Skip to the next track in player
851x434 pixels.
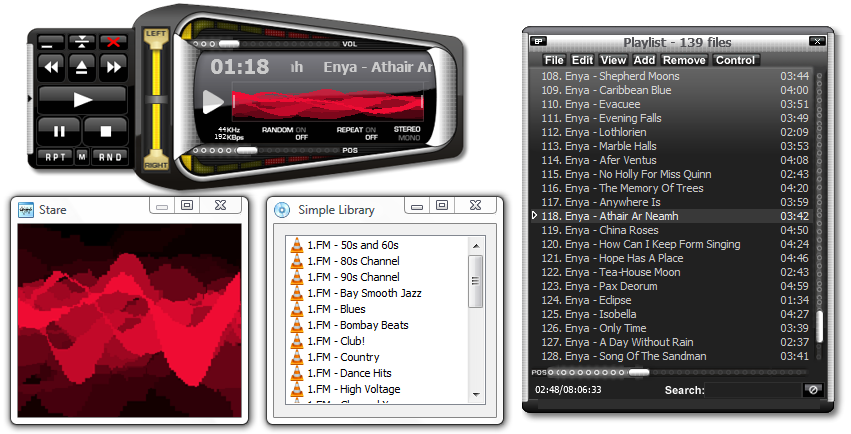pyautogui.click(x=113, y=67)
